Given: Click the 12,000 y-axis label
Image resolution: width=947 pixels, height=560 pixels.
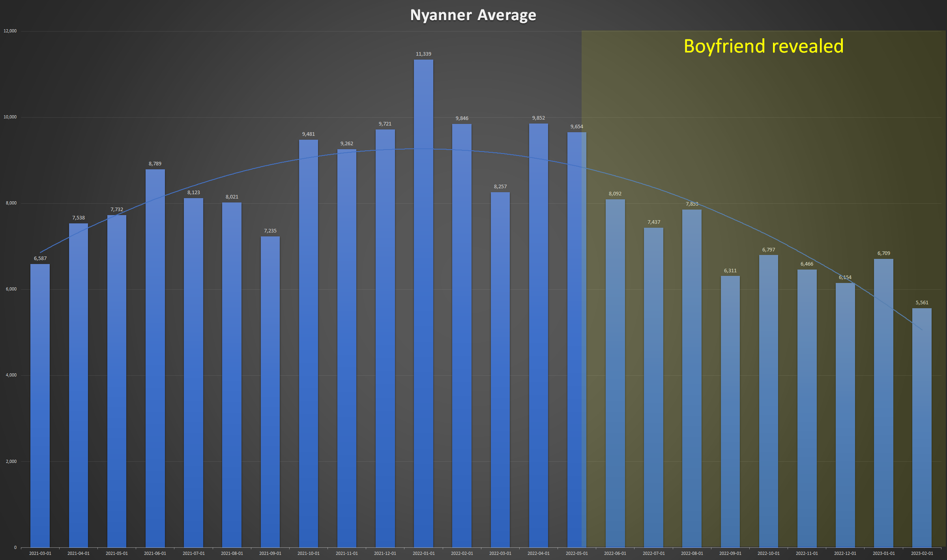Looking at the screenshot, I should point(10,31).
